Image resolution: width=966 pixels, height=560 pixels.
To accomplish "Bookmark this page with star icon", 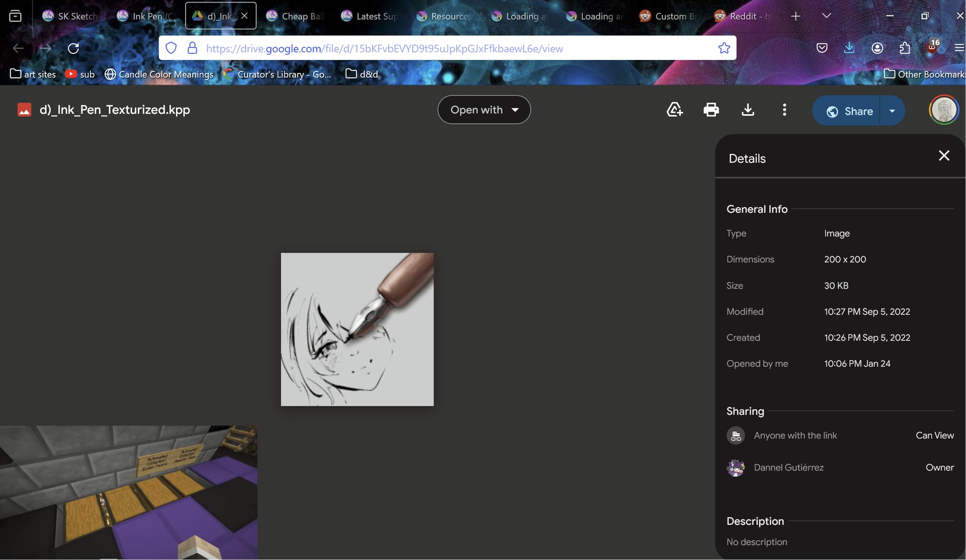I will coord(724,48).
